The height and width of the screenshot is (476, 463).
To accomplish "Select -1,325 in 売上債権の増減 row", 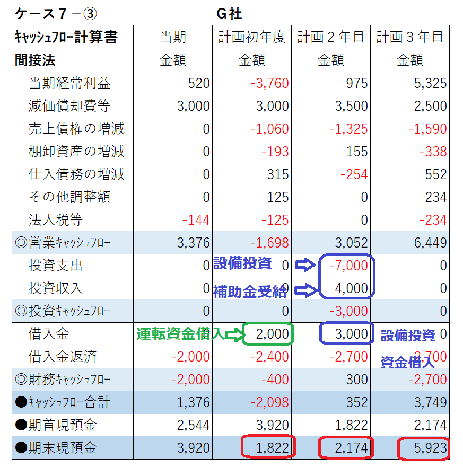I will point(348,129).
